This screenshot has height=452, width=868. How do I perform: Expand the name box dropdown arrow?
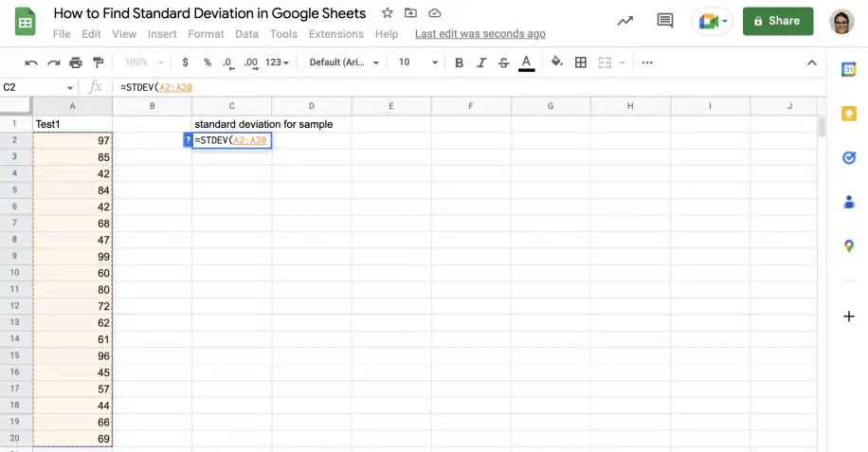pyautogui.click(x=70, y=88)
